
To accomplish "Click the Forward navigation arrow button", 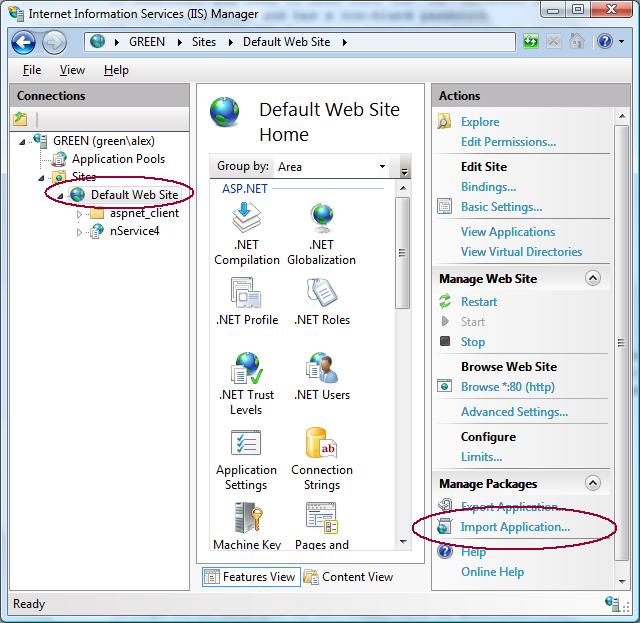I will [x=54, y=42].
